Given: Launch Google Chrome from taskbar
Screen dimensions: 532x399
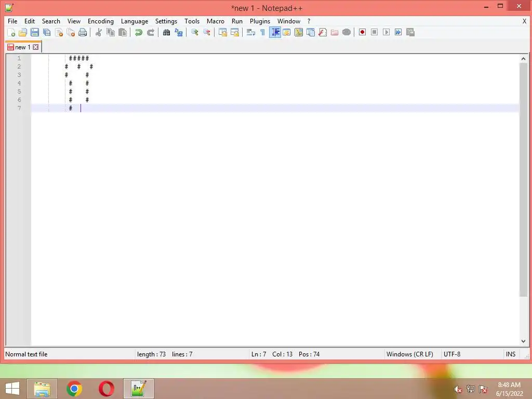Looking at the screenshot, I should pyautogui.click(x=74, y=389).
